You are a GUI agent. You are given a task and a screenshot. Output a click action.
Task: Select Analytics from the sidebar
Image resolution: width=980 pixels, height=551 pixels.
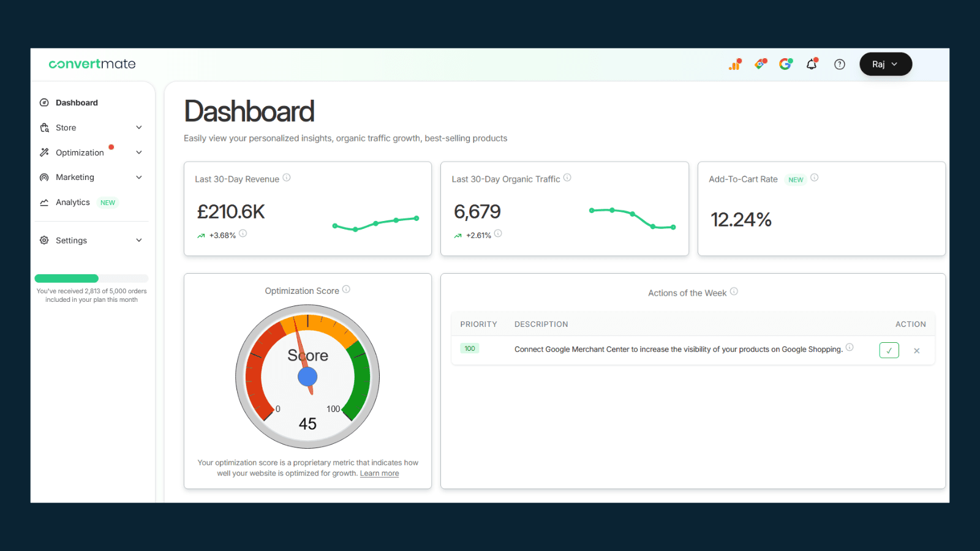click(x=72, y=202)
